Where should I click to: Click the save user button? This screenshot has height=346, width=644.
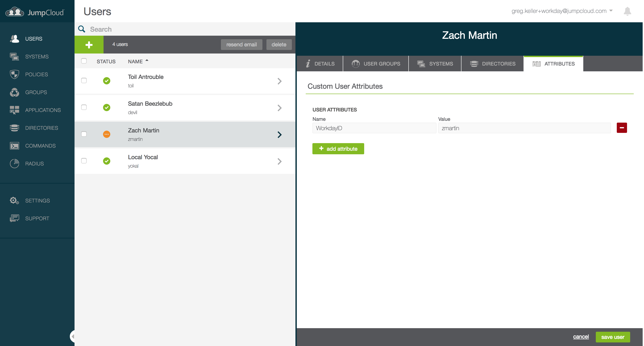pyautogui.click(x=613, y=337)
